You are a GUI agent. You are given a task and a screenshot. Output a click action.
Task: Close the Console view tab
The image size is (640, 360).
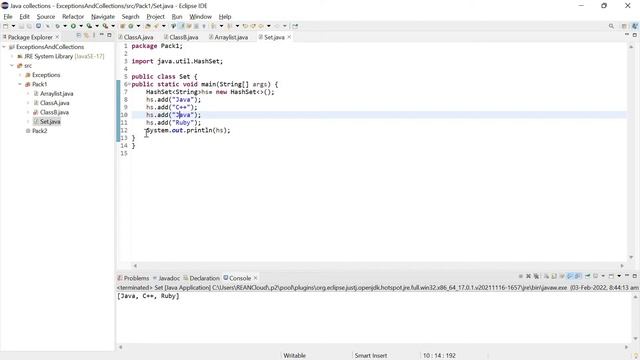pos(256,278)
